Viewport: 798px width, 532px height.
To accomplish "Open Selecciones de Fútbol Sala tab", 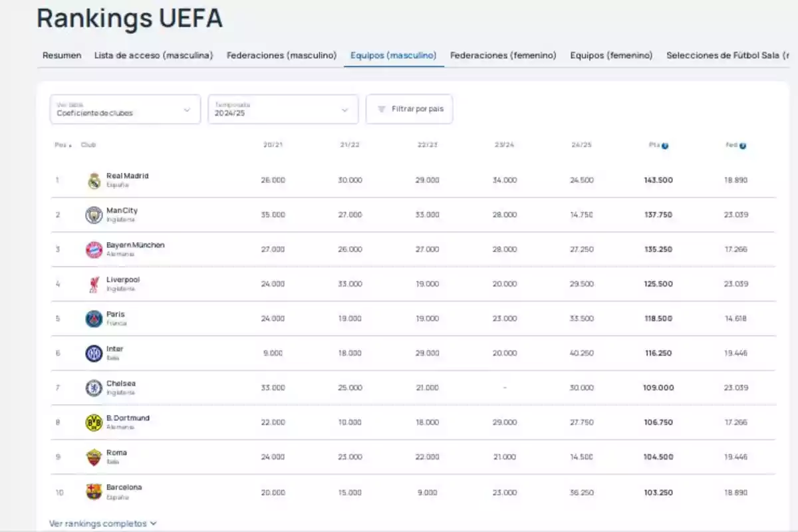I will 728,56.
